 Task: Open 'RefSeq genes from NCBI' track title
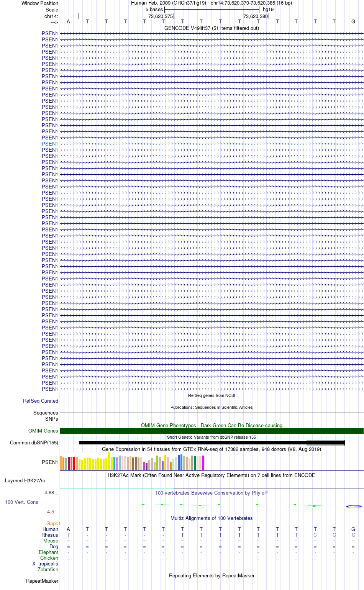point(212,395)
